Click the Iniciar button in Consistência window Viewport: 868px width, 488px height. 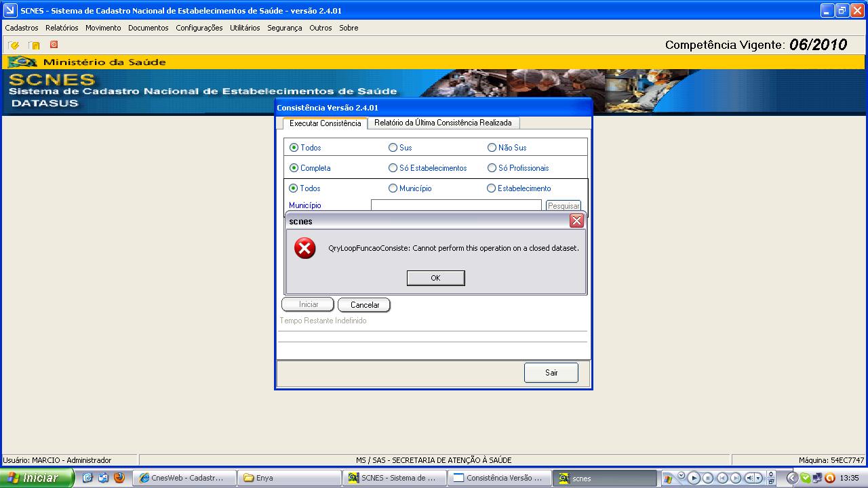point(309,304)
